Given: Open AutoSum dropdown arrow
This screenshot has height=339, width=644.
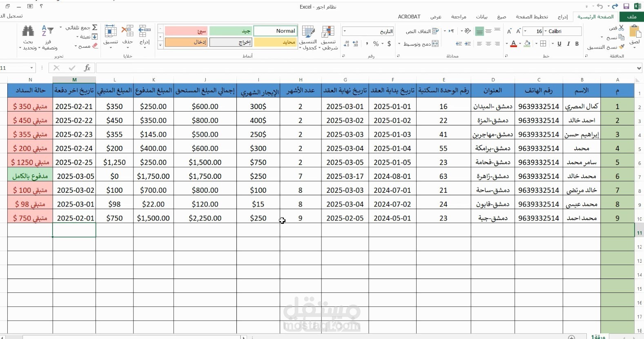Looking at the screenshot, I should coord(61,27).
